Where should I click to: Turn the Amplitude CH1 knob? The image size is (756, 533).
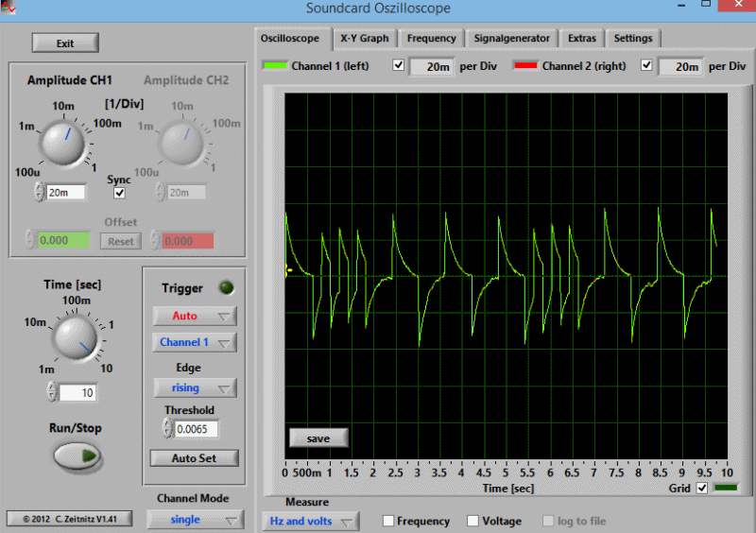(63, 143)
